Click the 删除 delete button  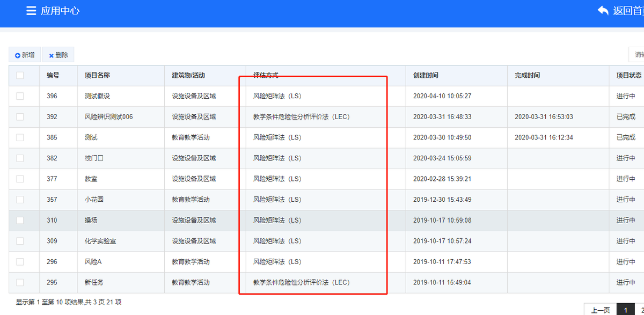coord(58,55)
